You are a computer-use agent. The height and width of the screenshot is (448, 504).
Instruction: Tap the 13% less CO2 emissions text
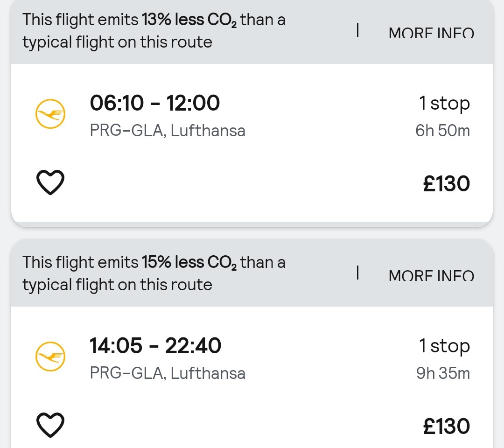point(154,31)
